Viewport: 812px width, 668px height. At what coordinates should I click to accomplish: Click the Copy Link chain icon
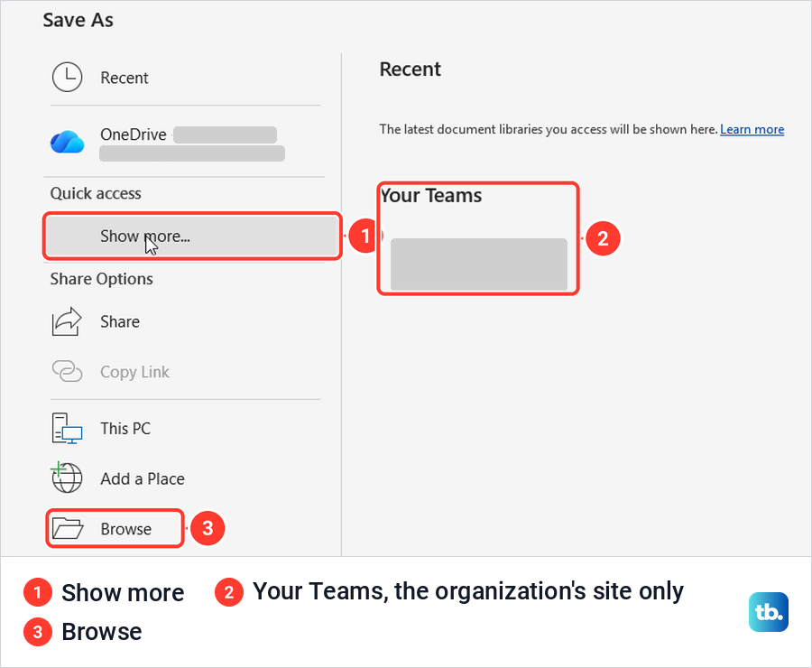(x=68, y=371)
